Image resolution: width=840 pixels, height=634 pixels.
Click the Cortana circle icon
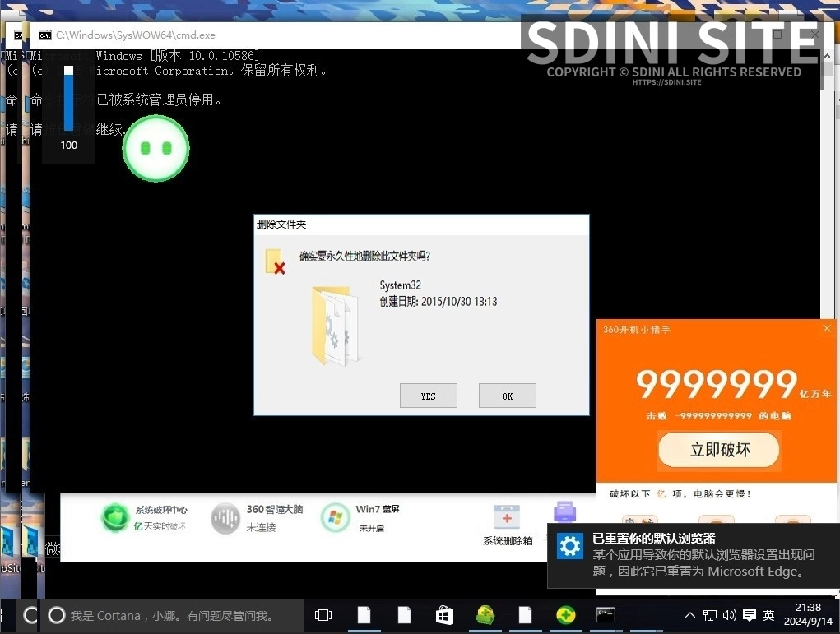click(x=56, y=615)
